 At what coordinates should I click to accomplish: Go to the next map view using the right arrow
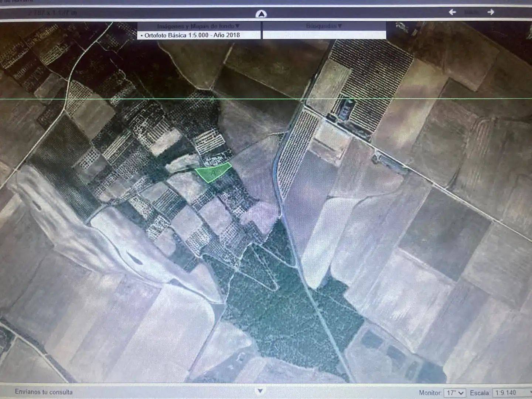491,12
